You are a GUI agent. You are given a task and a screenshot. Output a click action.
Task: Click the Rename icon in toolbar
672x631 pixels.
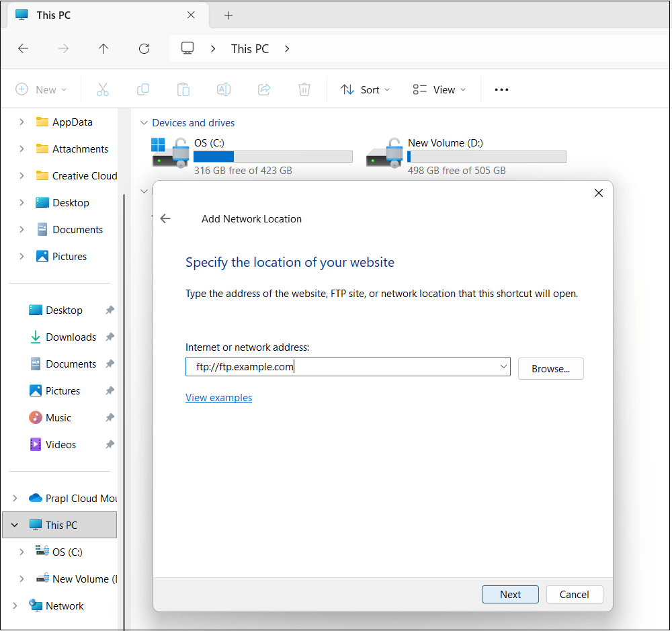224,89
